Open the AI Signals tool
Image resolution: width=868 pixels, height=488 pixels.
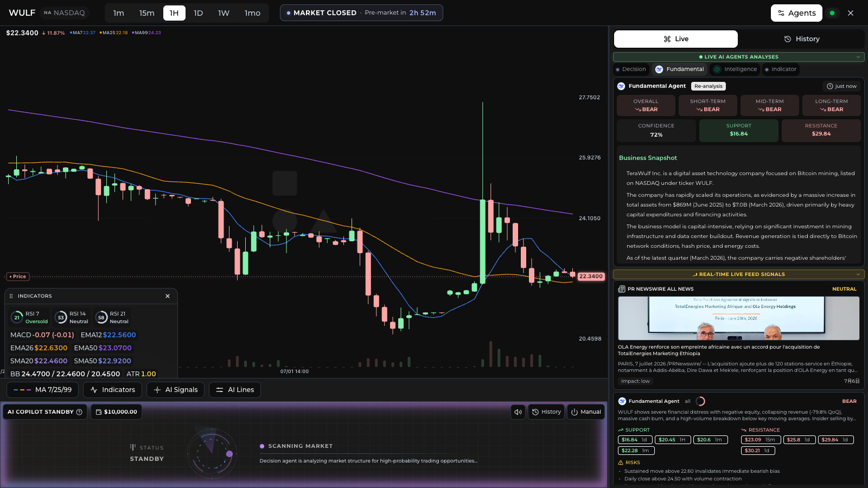[176, 390]
